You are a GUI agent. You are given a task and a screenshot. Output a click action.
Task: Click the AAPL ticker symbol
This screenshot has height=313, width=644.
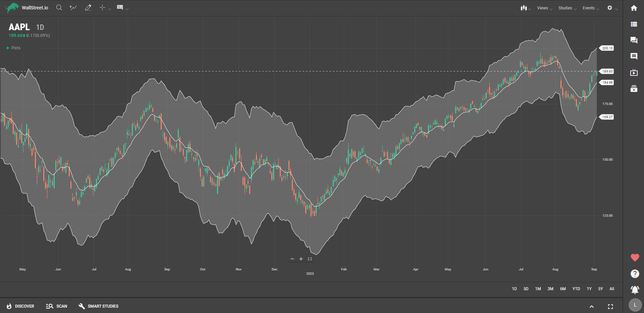point(19,27)
